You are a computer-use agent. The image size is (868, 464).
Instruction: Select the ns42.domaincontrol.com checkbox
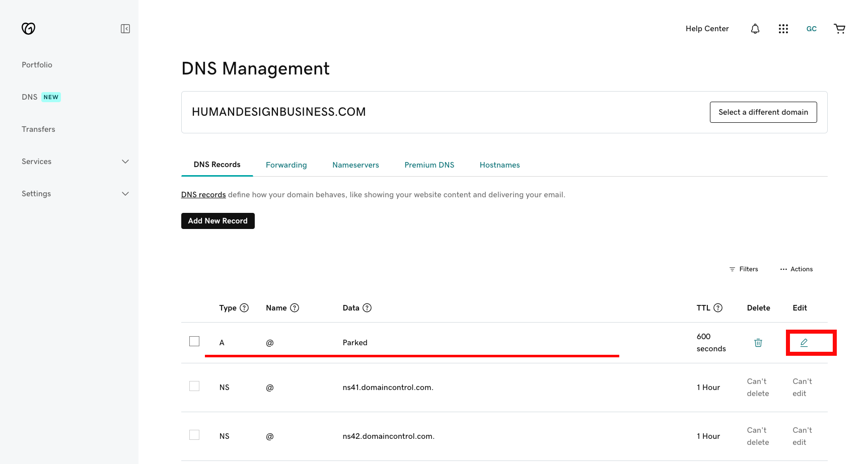coord(194,435)
